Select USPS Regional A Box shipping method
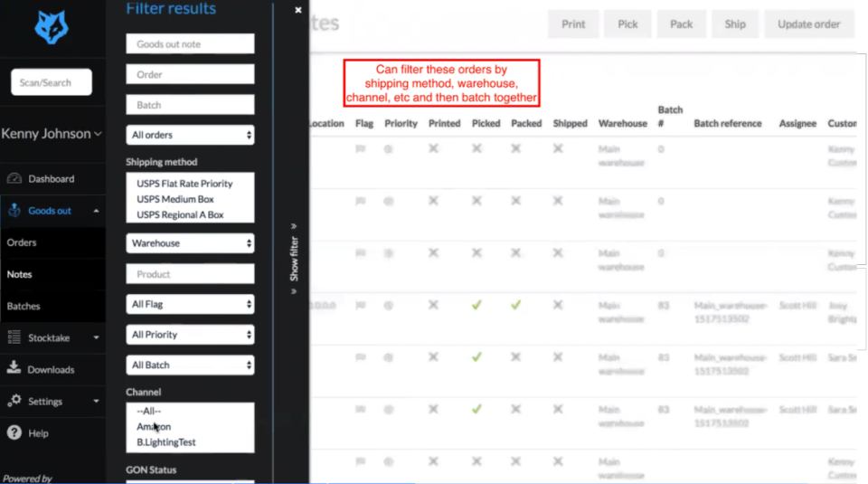Screen dimensions: 868x484 pyautogui.click(x=180, y=214)
